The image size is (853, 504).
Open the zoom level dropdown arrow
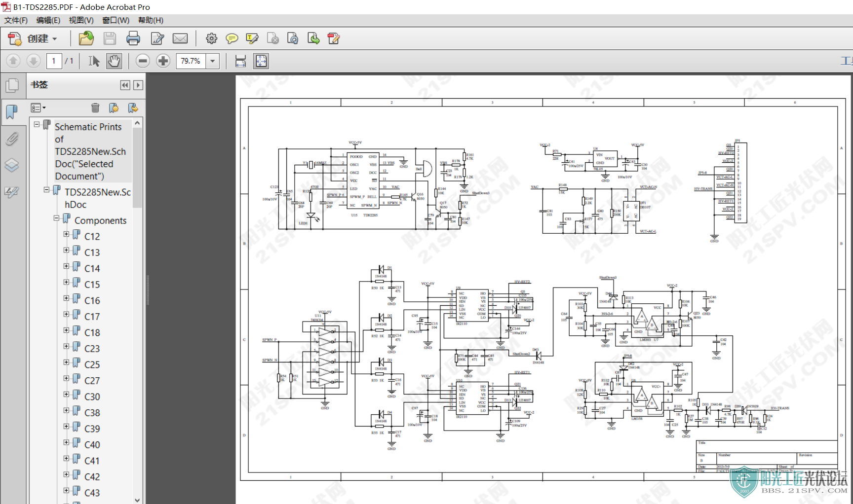point(213,61)
